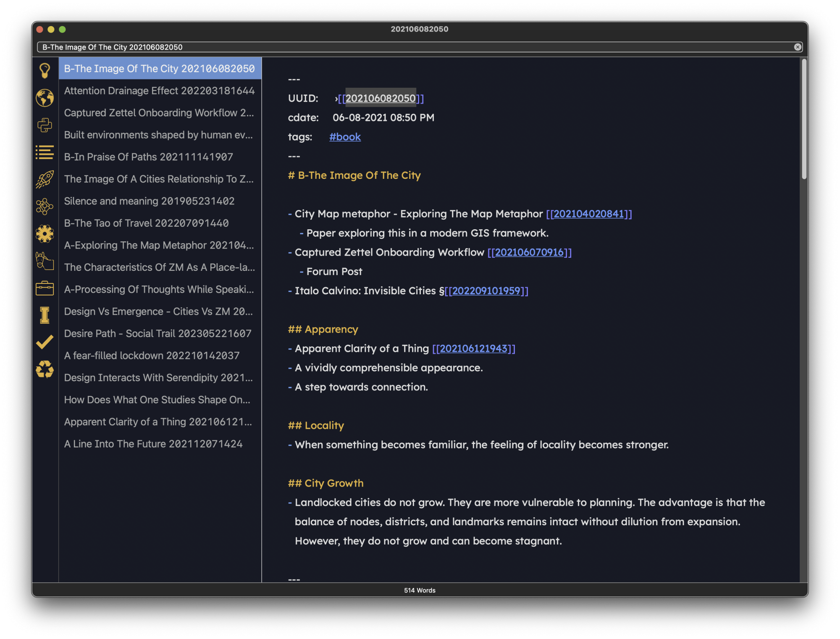Click the briefcase icon in sidebar
The height and width of the screenshot is (639, 840).
coord(45,288)
